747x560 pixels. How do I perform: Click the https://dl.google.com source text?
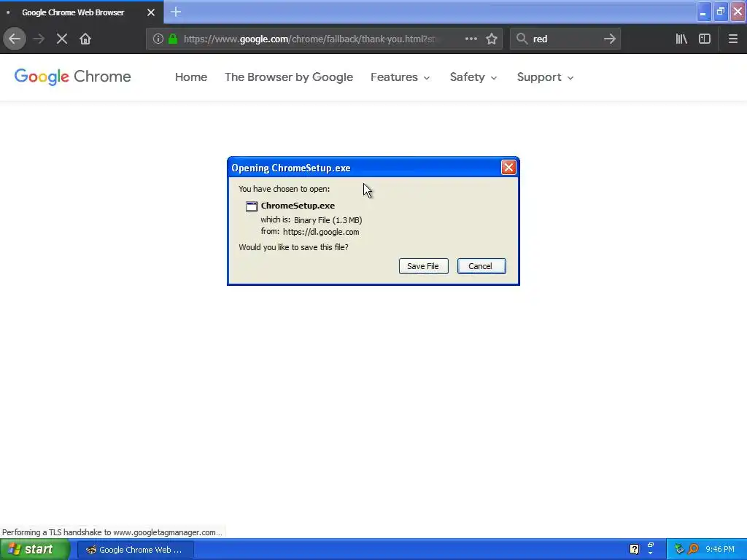pos(321,232)
